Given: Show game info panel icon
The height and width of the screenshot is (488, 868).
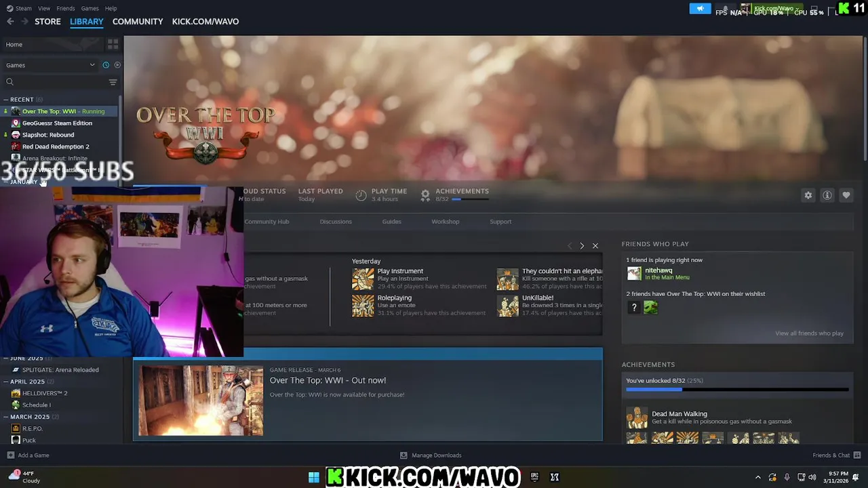Looking at the screenshot, I should coord(827,195).
